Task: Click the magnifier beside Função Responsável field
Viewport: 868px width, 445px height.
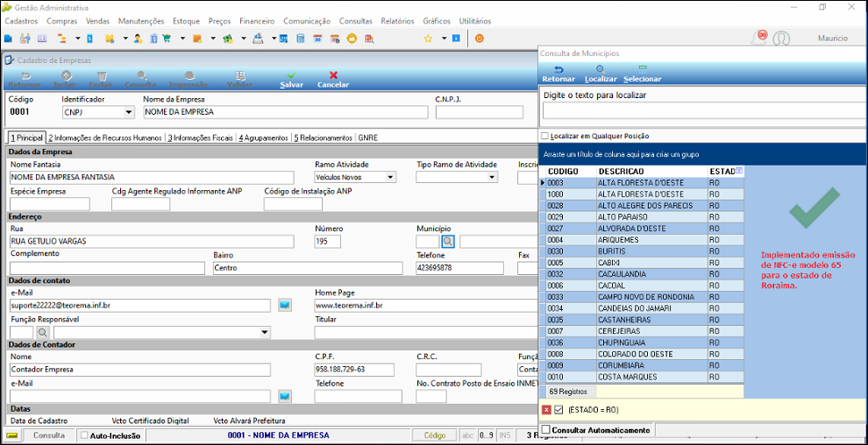Action: (x=43, y=332)
